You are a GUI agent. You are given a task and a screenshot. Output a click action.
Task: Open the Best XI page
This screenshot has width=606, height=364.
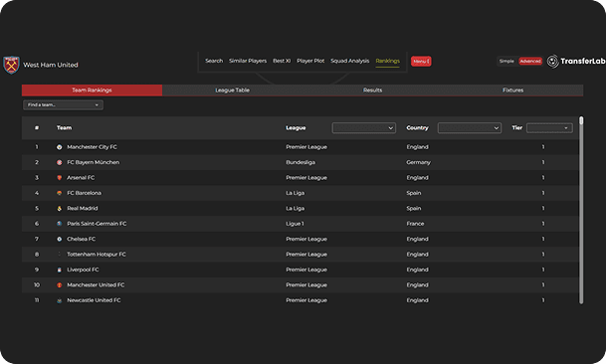(282, 61)
